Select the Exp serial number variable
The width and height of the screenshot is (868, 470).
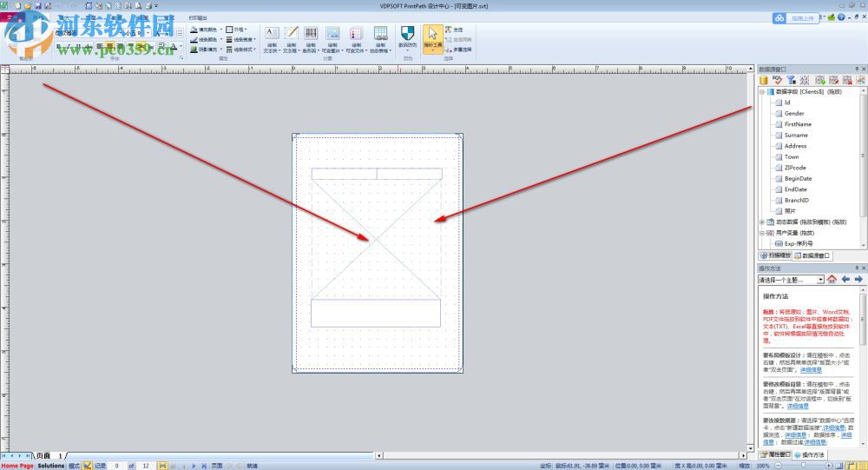click(799, 243)
